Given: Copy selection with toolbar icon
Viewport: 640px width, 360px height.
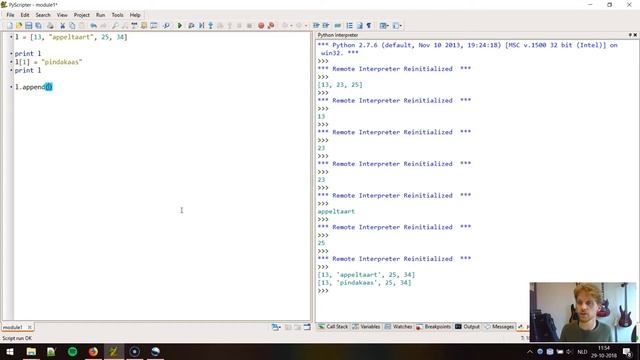Looking at the screenshot, I should [72, 26].
